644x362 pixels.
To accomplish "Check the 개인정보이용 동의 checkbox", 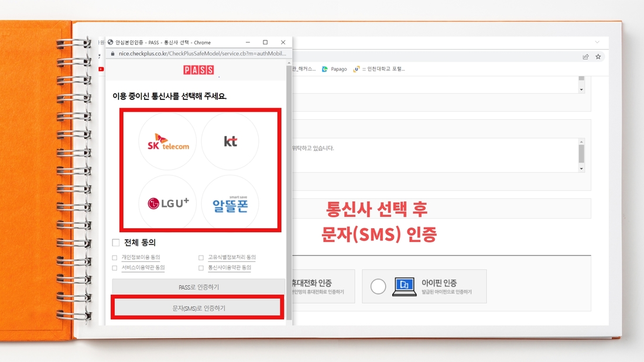I will [x=115, y=258].
